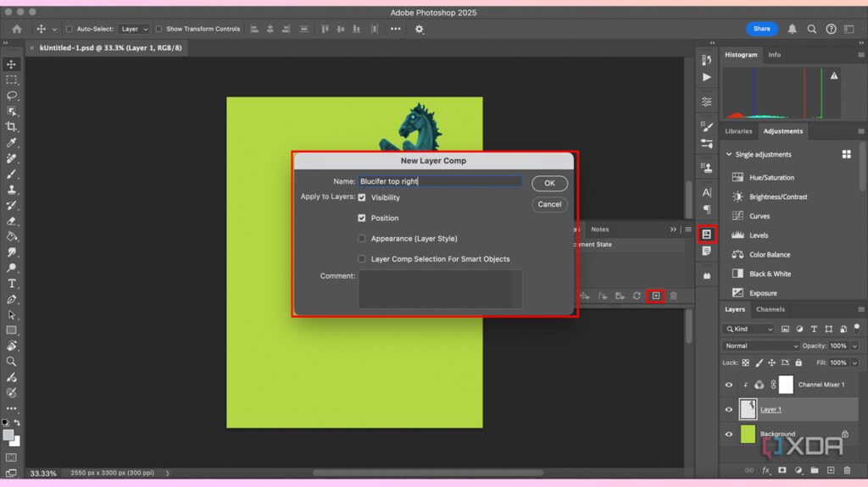Viewport: 868px width, 487px height.
Task: Open the search icon at top right
Action: point(811,29)
